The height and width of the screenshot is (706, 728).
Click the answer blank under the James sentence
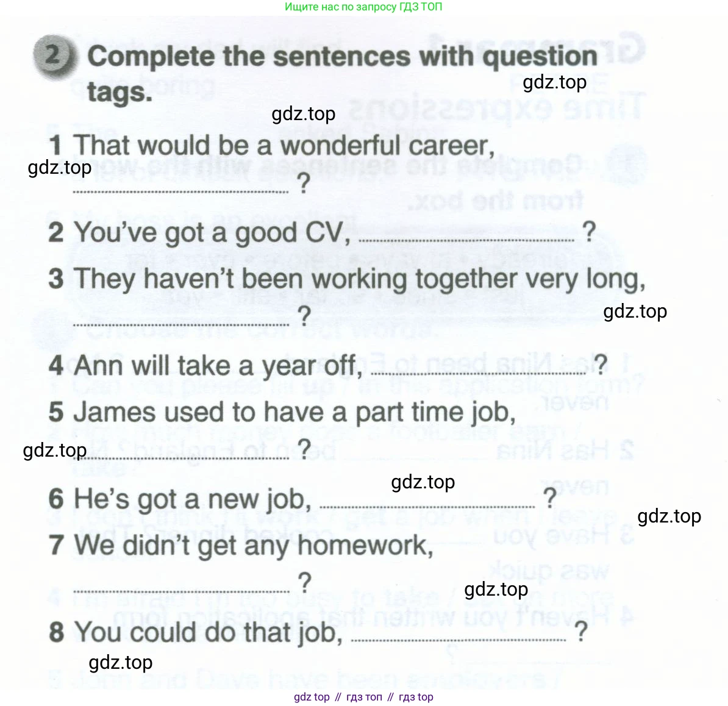point(180,457)
